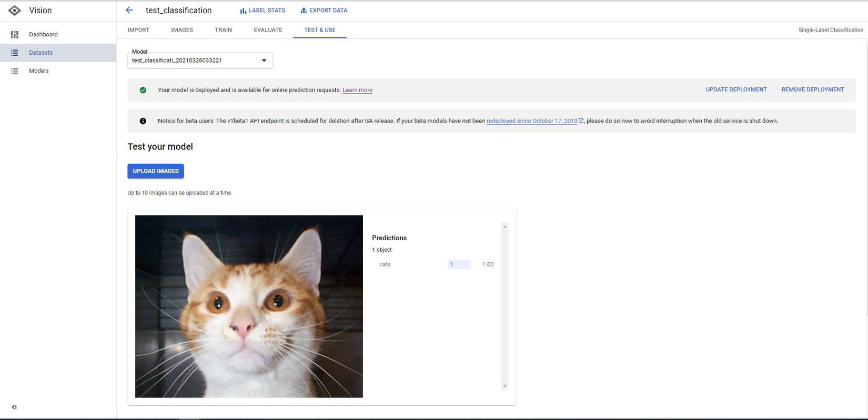Click the UPLOAD IMAGES button
Viewport: 868px width, 420px height.
coord(156,171)
